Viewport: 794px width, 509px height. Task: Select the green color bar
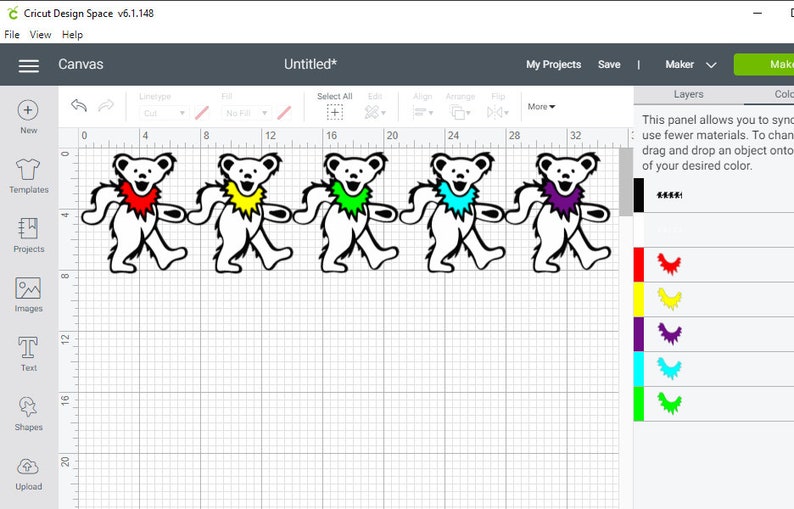click(639, 404)
